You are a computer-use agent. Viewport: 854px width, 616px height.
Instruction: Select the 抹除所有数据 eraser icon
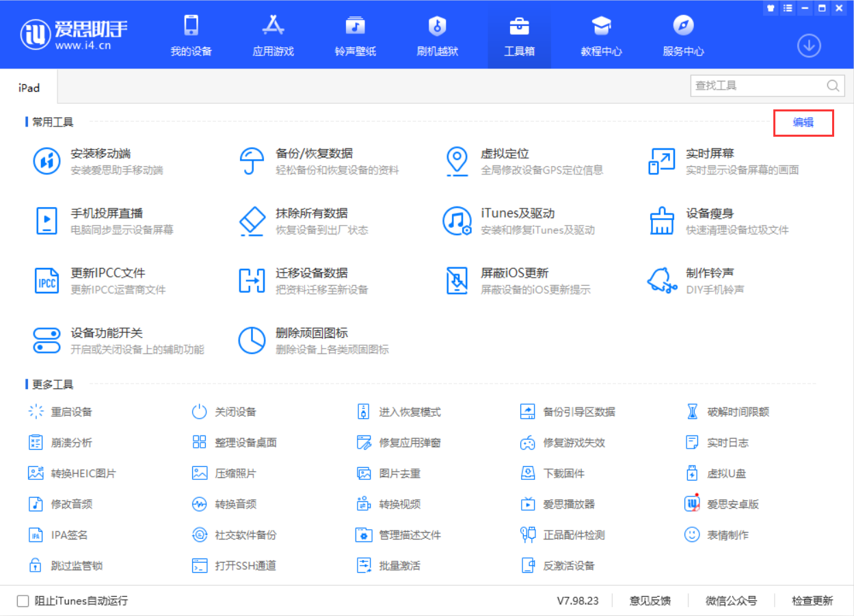(252, 221)
